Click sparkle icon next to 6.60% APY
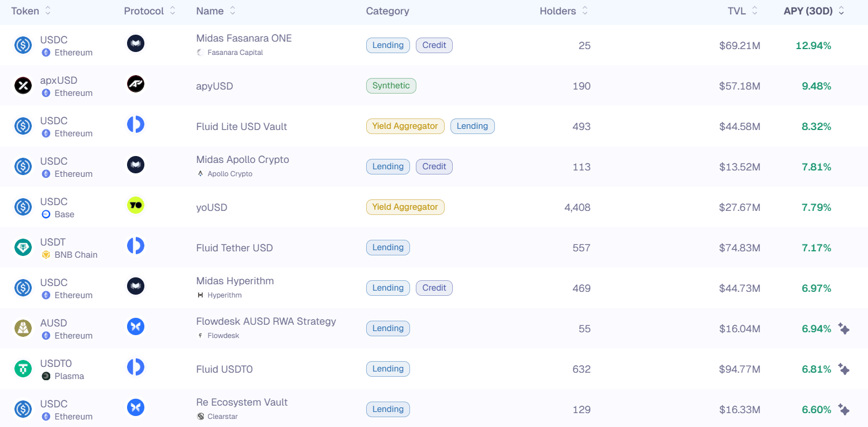 coord(844,410)
